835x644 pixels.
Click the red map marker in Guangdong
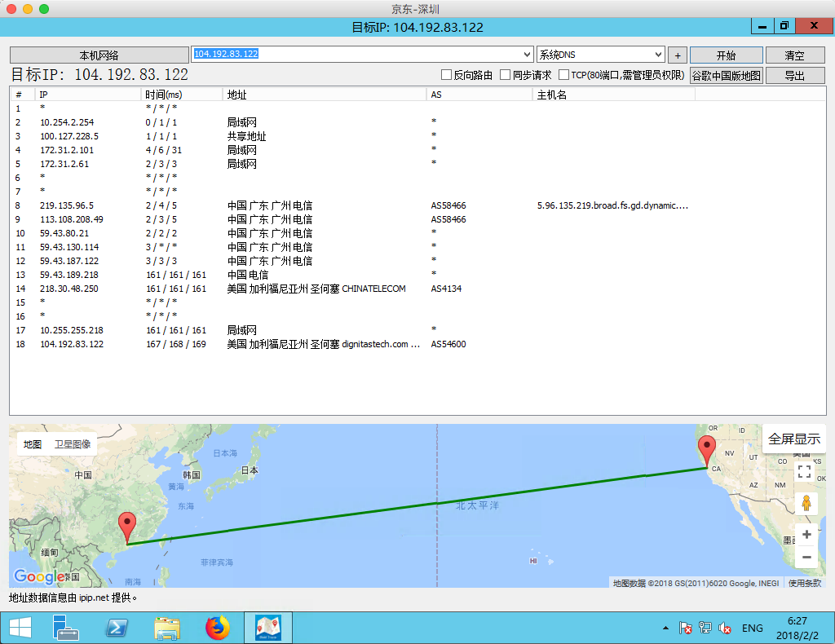click(127, 527)
